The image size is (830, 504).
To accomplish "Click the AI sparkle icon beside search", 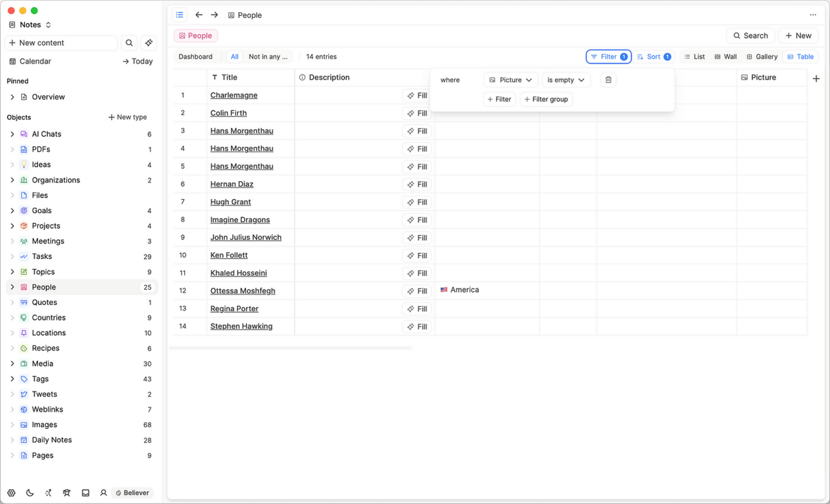I will (x=149, y=43).
